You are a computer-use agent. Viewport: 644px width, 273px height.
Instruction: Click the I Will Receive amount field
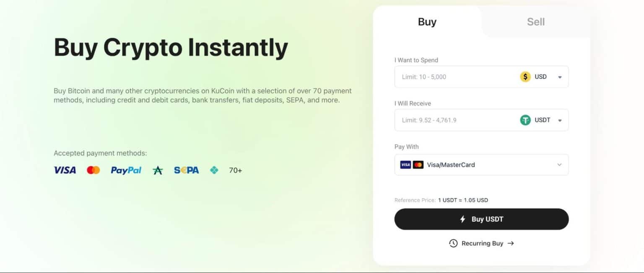point(444,120)
